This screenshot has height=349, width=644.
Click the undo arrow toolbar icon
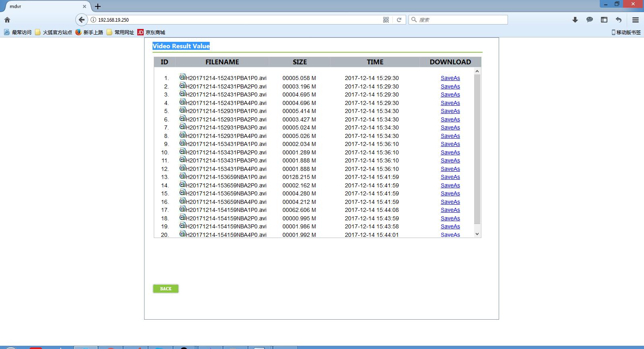click(x=619, y=20)
